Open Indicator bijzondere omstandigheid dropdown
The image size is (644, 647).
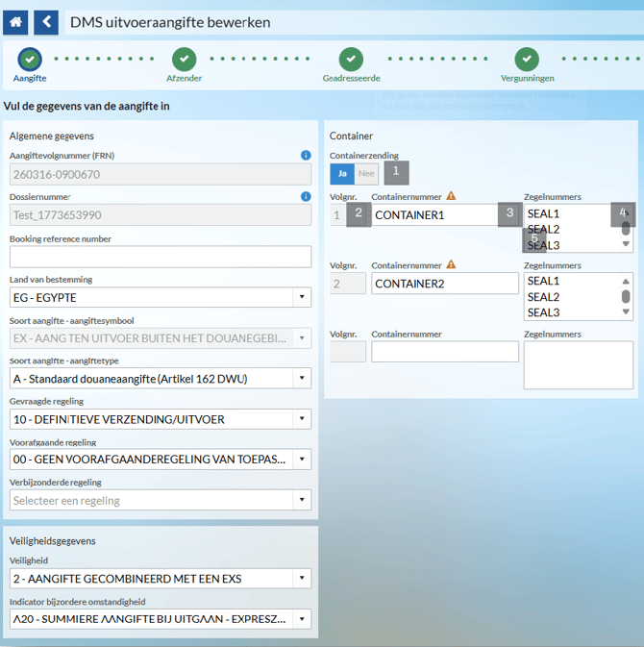click(x=302, y=619)
